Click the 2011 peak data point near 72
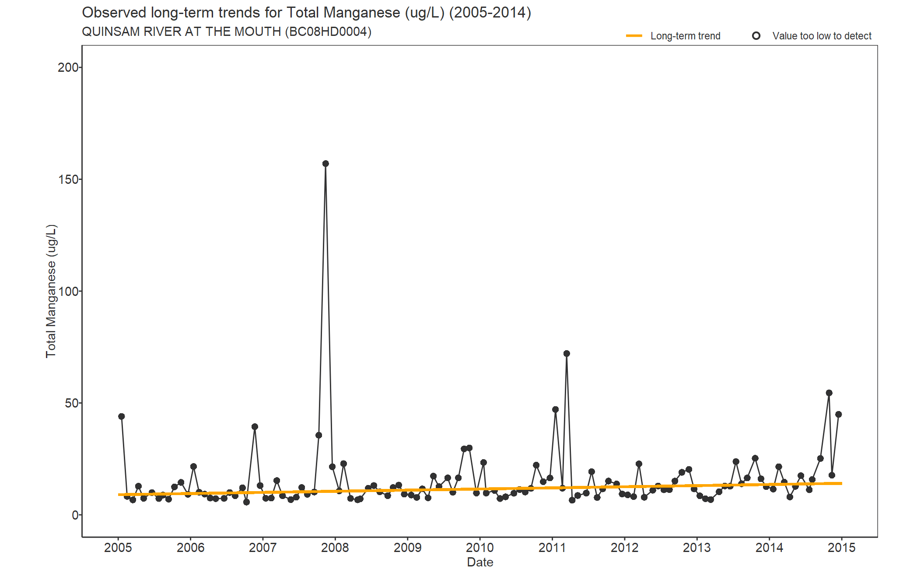 (567, 354)
